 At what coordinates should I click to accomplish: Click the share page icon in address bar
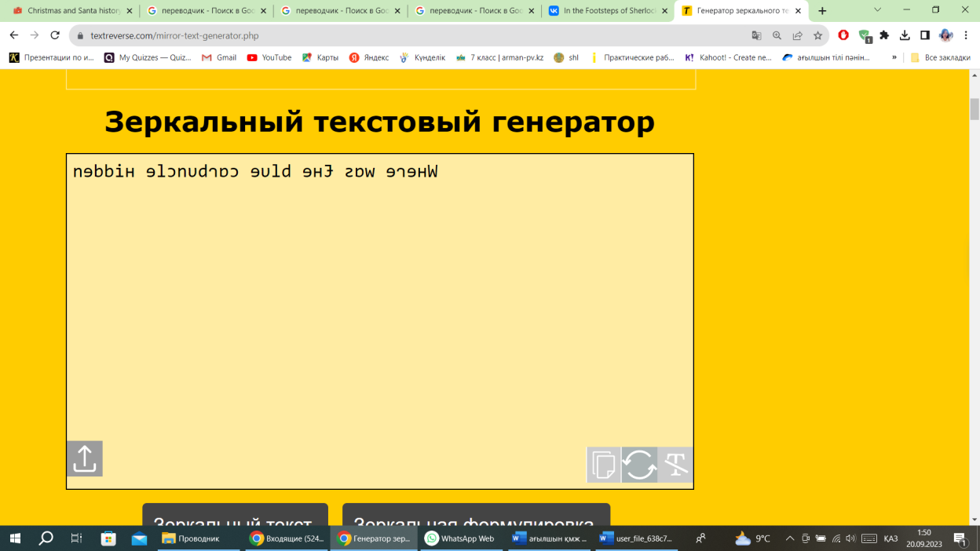pos(797,35)
